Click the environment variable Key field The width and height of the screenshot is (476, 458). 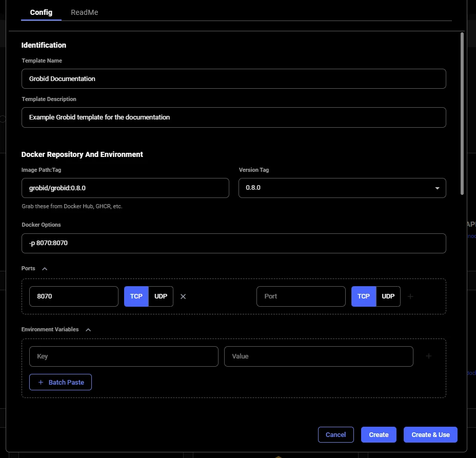[124, 356]
